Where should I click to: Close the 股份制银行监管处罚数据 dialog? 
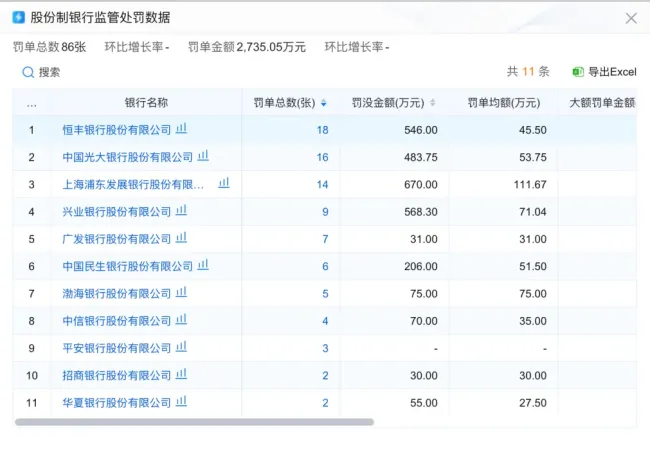pyautogui.click(x=631, y=18)
